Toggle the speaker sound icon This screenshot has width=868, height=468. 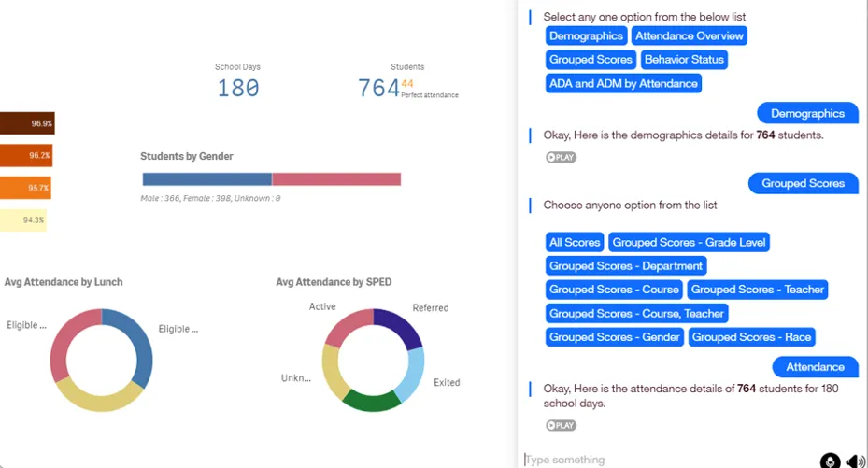point(855,461)
